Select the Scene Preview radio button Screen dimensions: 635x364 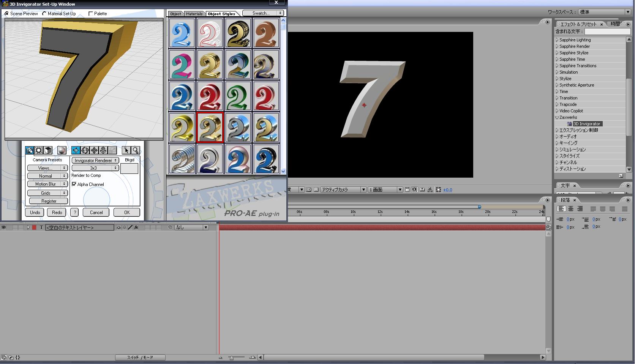coord(6,14)
